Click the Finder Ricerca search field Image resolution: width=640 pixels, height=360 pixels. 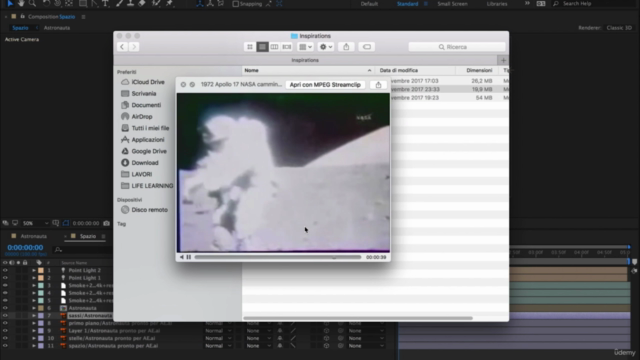[457, 47]
